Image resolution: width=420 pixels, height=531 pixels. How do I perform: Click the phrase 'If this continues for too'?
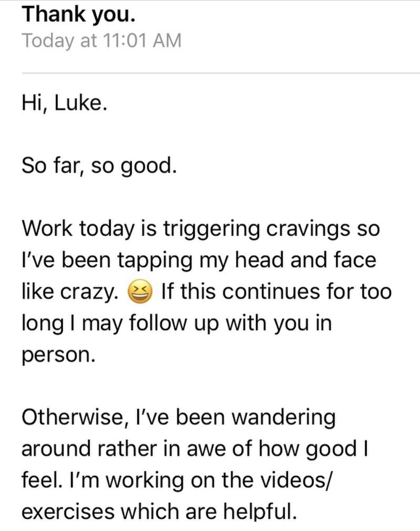[x=276, y=292]
